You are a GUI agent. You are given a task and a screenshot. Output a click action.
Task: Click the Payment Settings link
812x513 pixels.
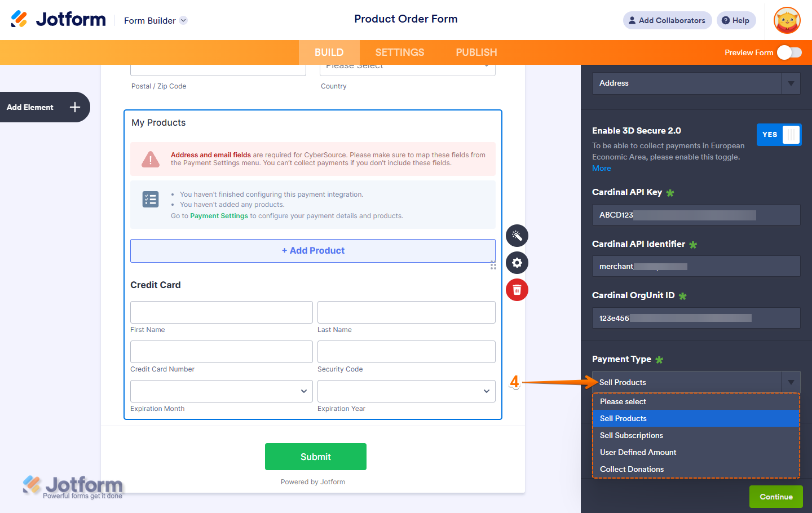(219, 216)
